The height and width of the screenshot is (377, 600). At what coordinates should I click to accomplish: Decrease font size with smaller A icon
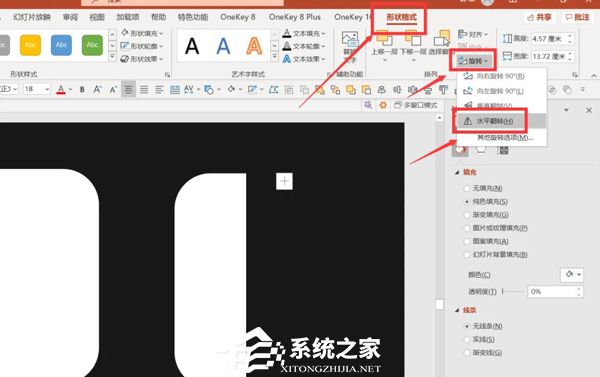(113, 90)
